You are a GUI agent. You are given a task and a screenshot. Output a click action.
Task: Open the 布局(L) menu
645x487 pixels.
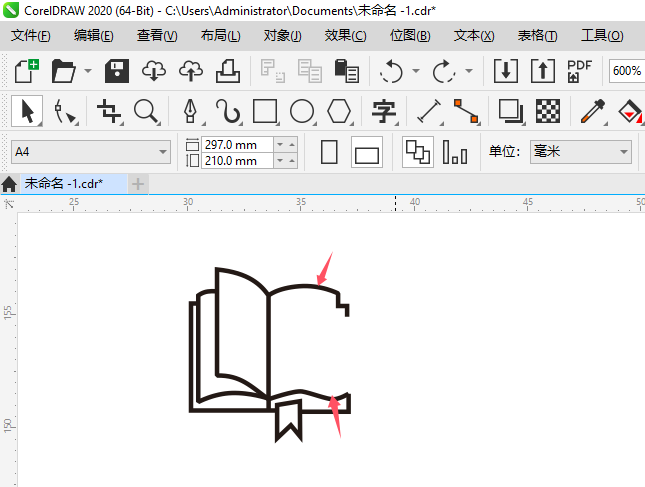coord(220,35)
